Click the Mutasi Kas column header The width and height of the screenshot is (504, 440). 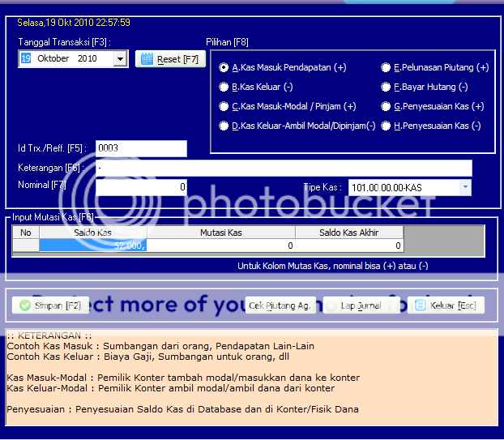tap(221, 233)
